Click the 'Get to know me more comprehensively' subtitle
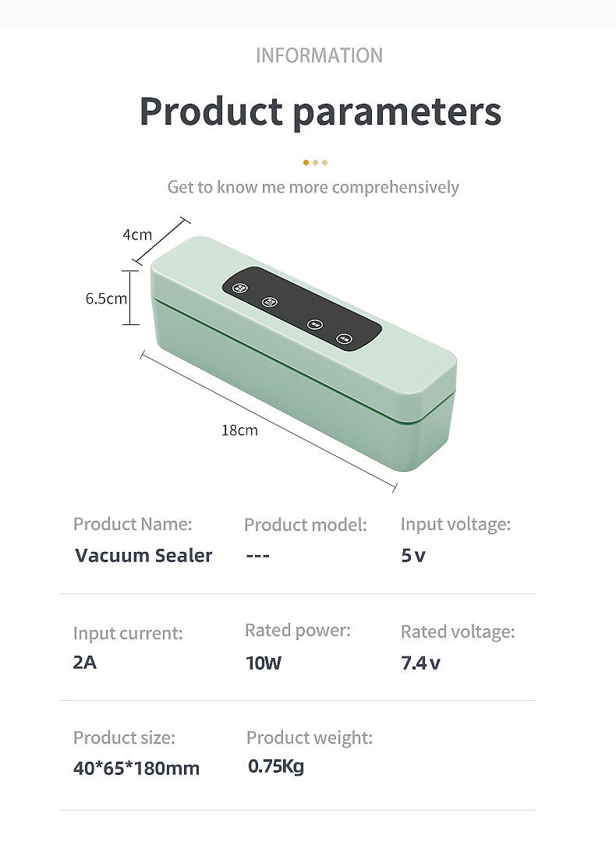 [313, 187]
